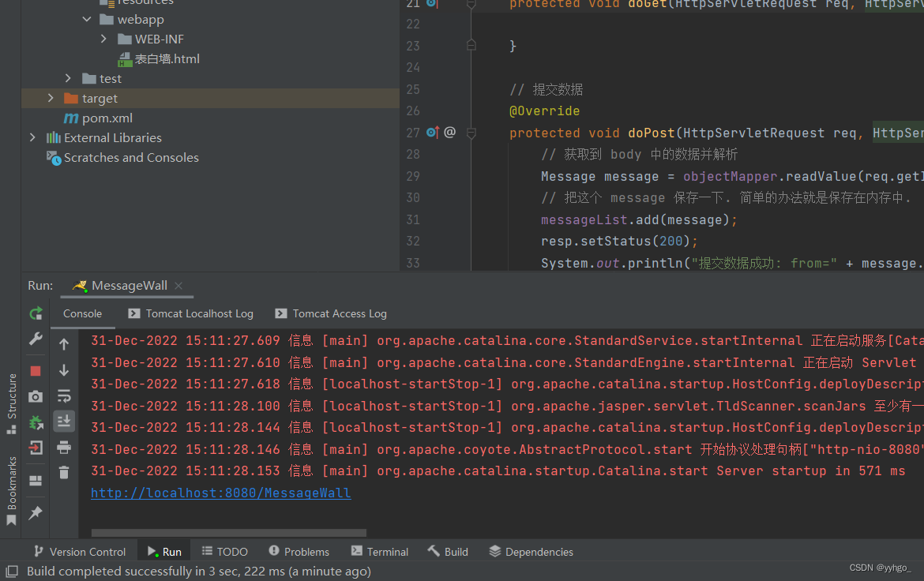Click the red exit arrow icon
Image resolution: width=924 pixels, height=581 pixels.
click(x=36, y=448)
